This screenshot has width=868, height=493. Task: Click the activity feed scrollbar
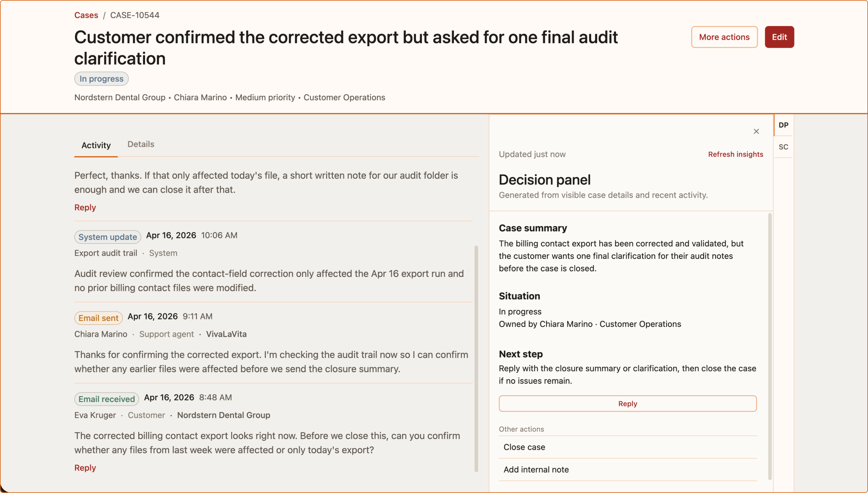476,358
